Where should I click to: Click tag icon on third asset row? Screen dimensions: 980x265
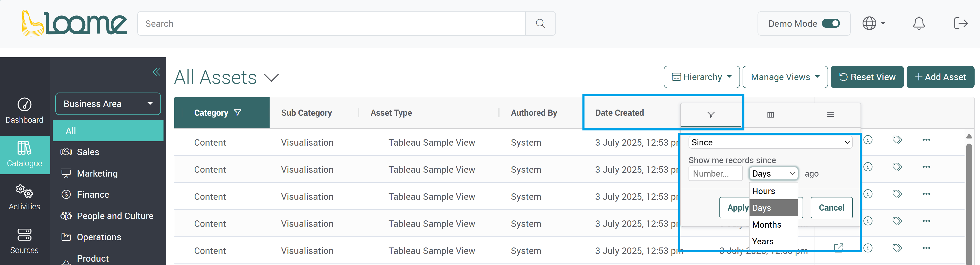(897, 194)
